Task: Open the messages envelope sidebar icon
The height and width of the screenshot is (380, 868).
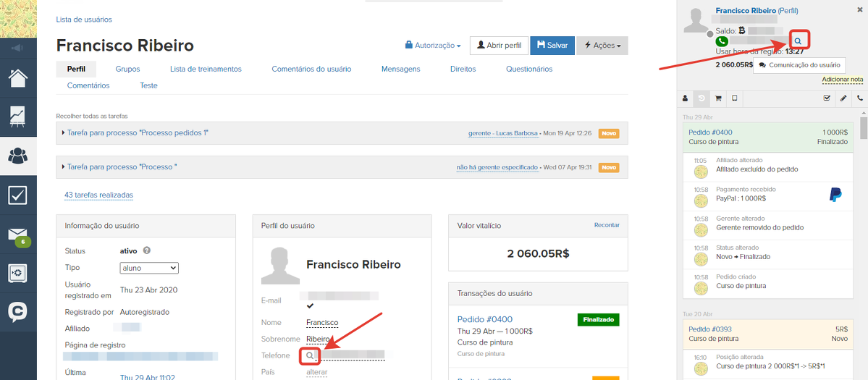Action: coord(18,235)
